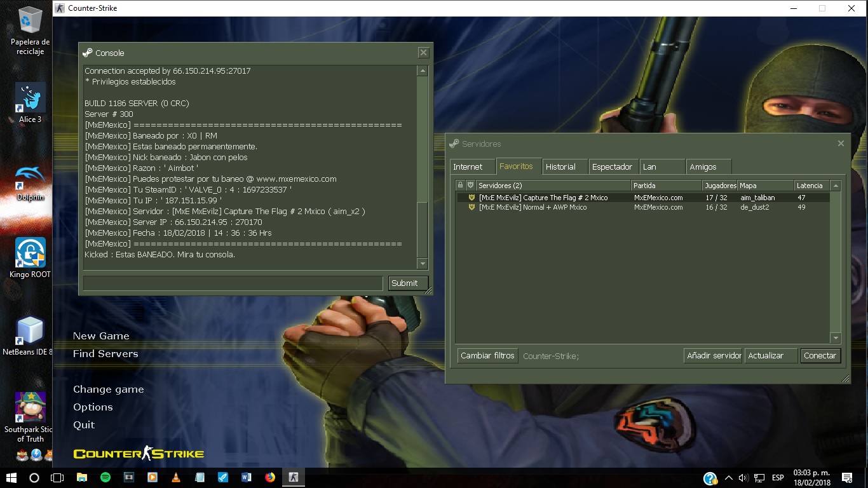This screenshot has width=868, height=488.
Task: Open Word from the taskbar
Action: (x=247, y=477)
